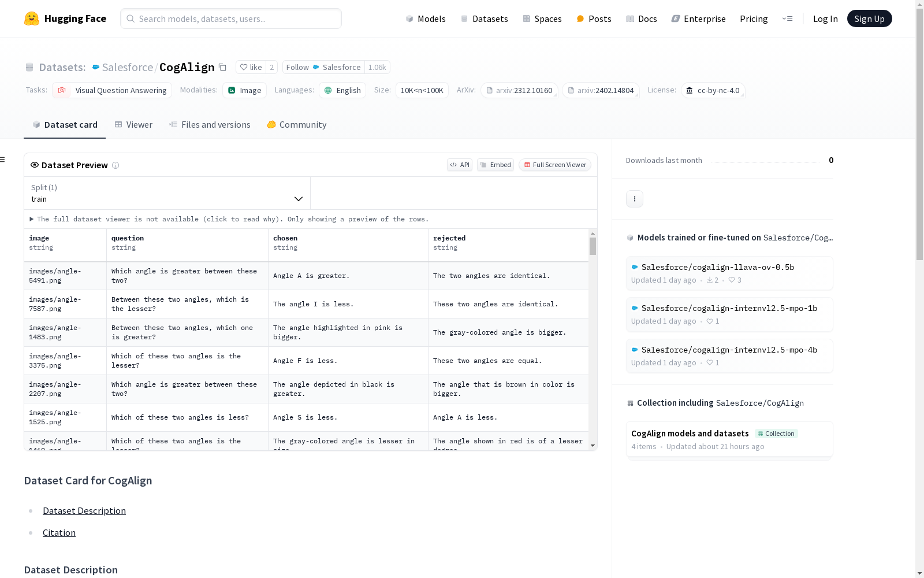
Task: Click the Dataset Preview info icon
Action: (x=115, y=165)
